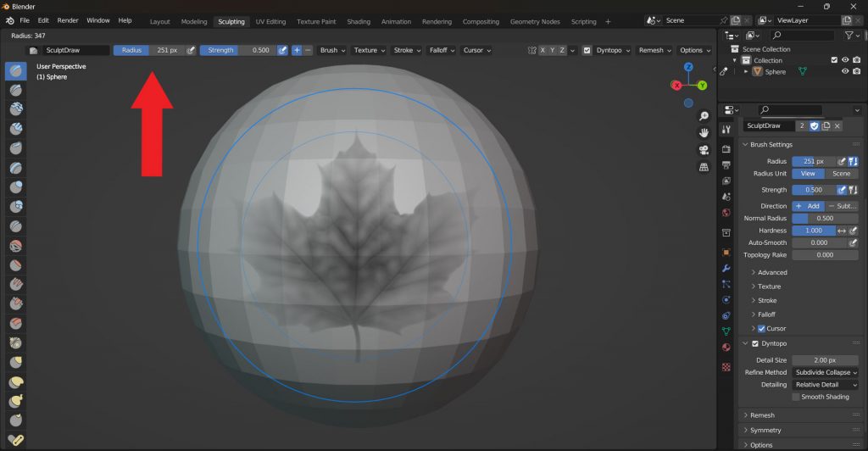Select the Draw Sharp brush tool

point(16,90)
